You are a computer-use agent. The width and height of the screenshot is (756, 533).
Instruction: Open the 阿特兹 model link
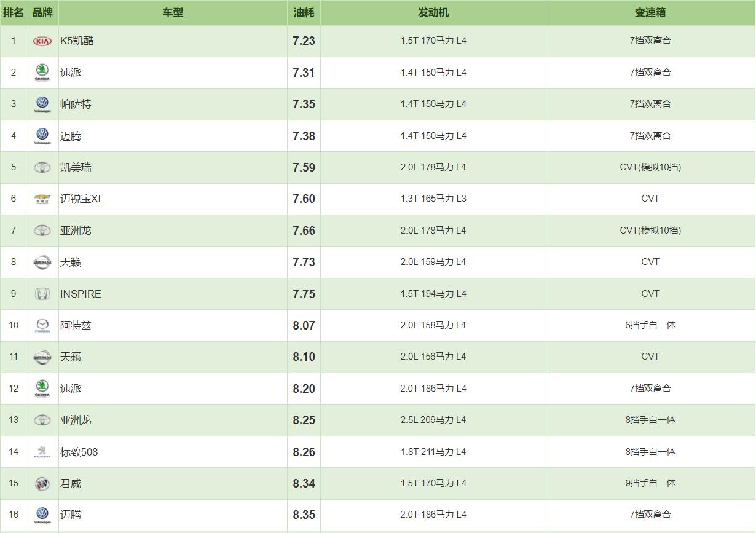[x=76, y=325]
